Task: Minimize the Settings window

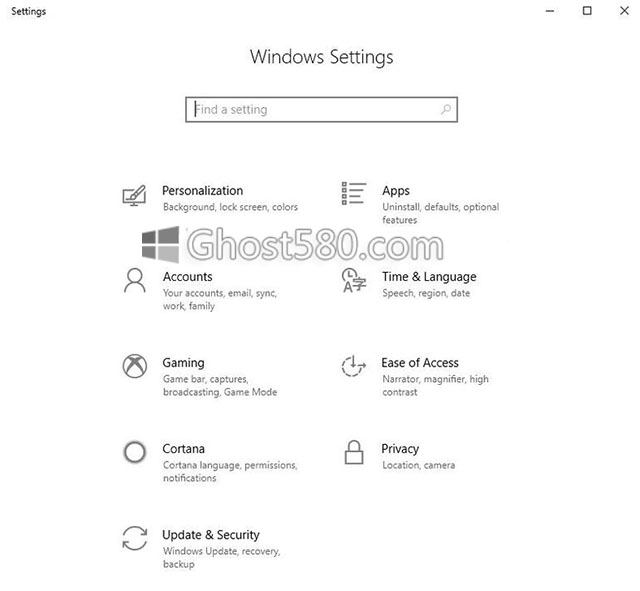Action: click(550, 11)
